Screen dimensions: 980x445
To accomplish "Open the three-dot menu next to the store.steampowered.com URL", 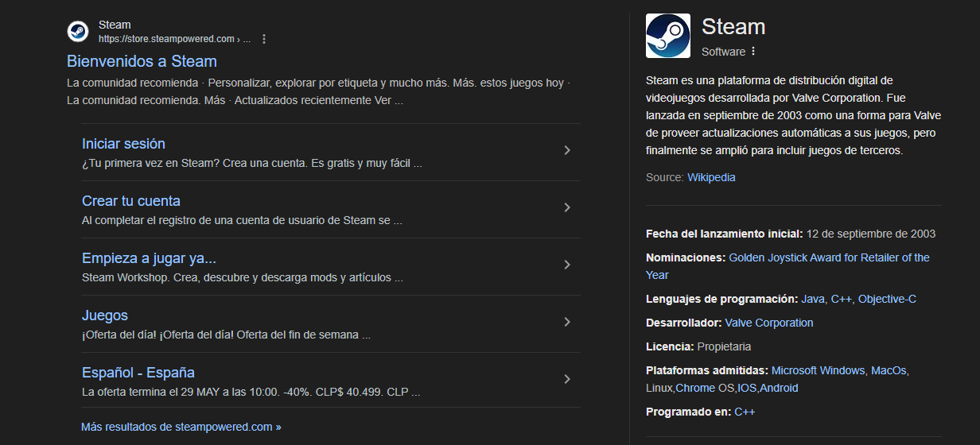I will 264,39.
